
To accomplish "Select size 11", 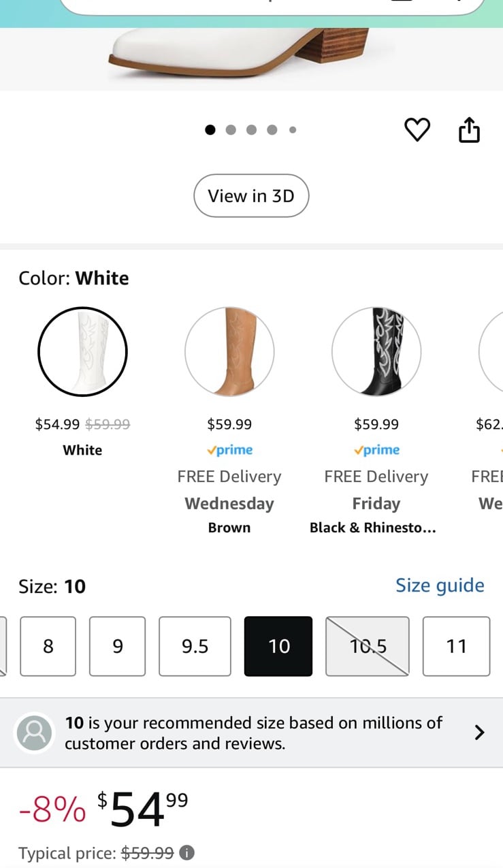I will [456, 646].
